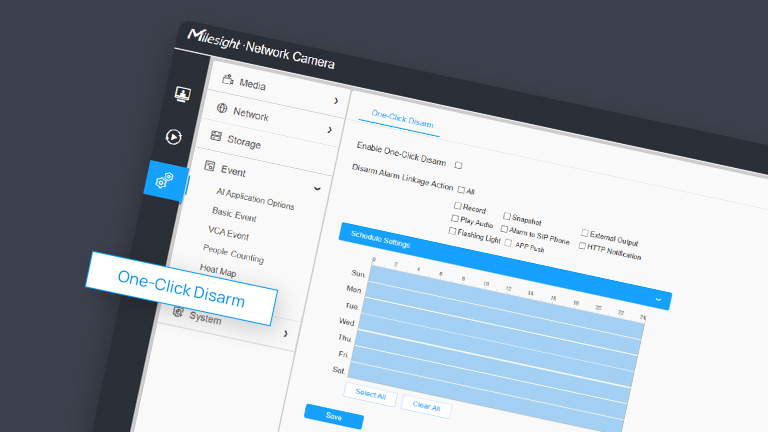Click the Network globe icon
Screen dimensions: 768x432
tap(222, 108)
